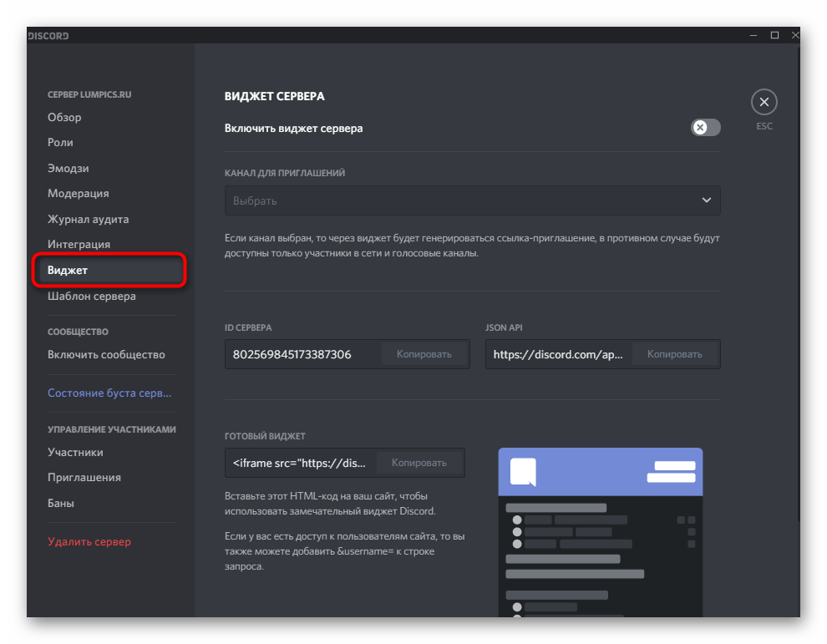The image size is (827, 644).
Task: Open the 'Модерация' section
Action: 78,193
